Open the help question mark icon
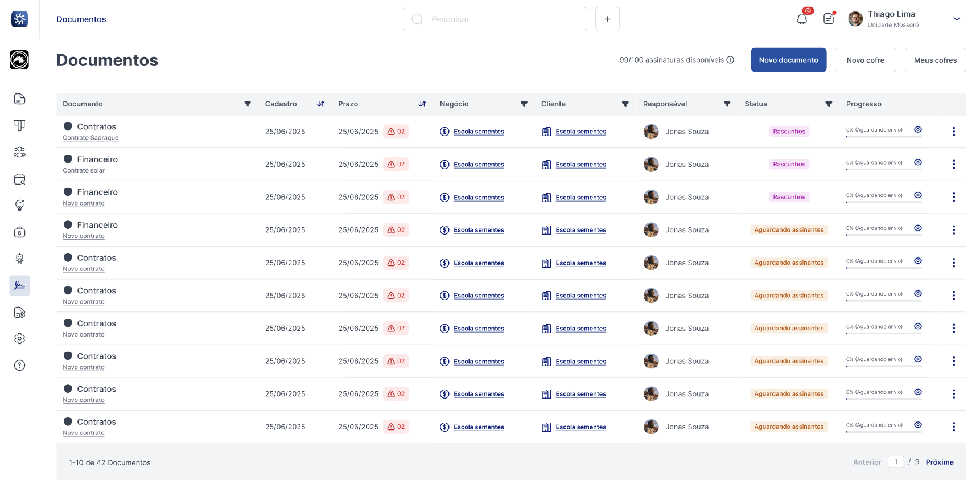 (19, 366)
